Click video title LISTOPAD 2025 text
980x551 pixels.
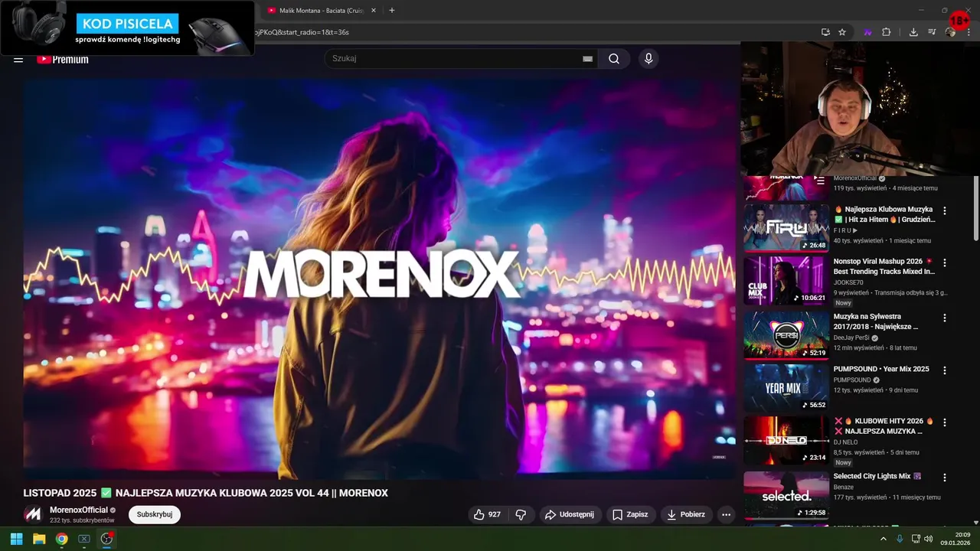pos(205,493)
